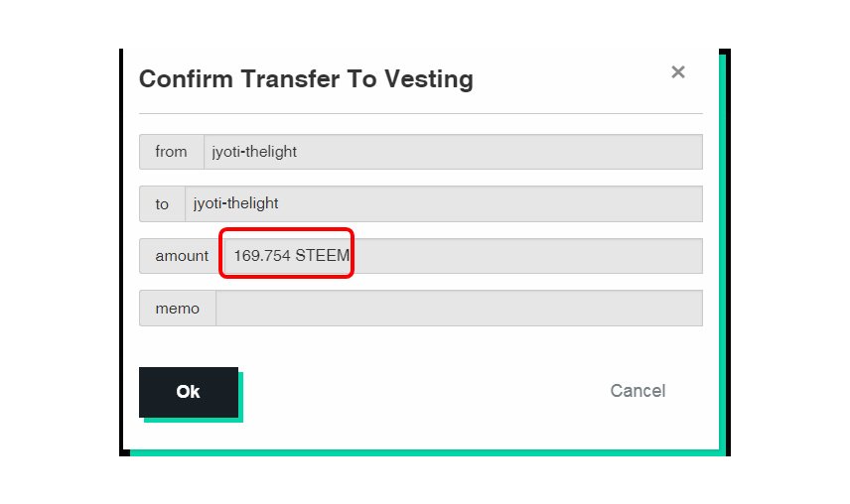This screenshot has width=850, height=504.
Task: Click the amount field showing 169.754 STEEM
Action: tap(463, 256)
